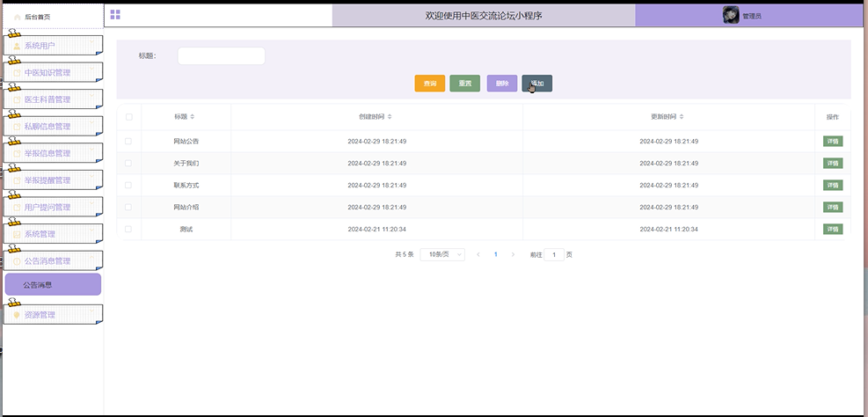Click the 前往 page number input

coord(554,255)
